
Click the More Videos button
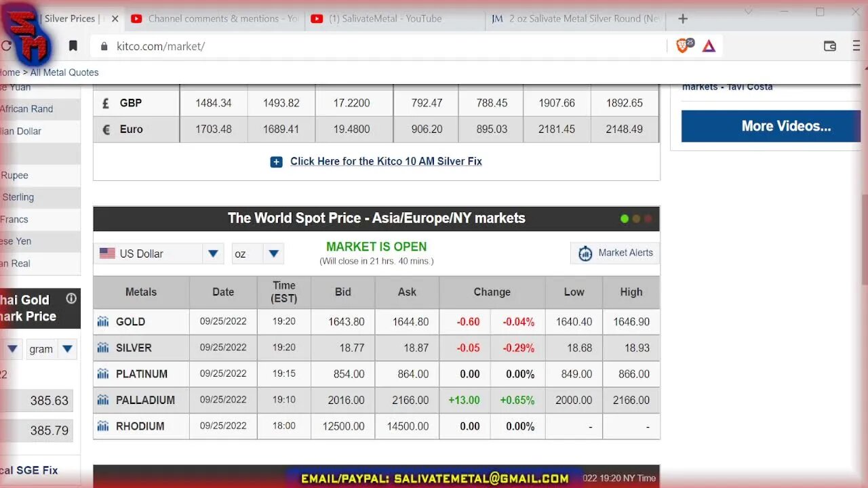tap(771, 126)
